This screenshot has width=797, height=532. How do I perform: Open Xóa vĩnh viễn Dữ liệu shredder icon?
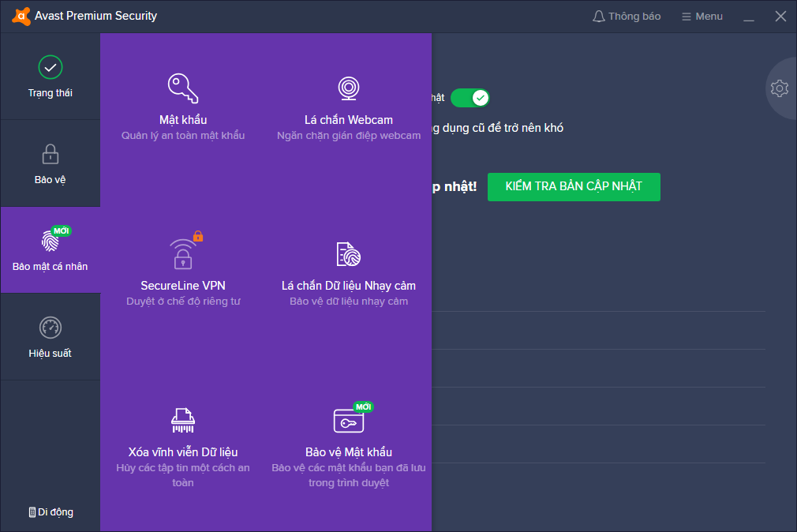pyautogui.click(x=183, y=420)
